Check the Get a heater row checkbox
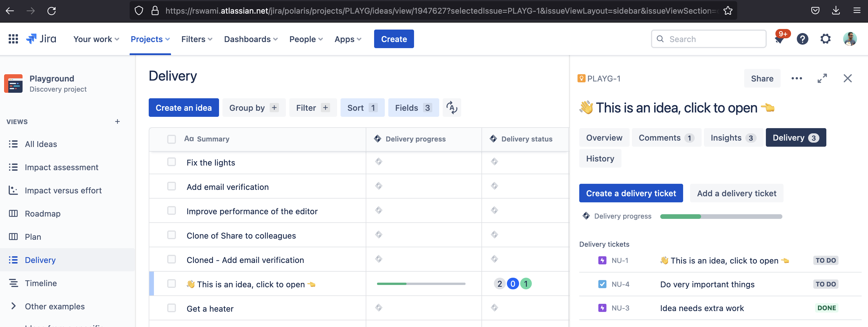868x327 pixels. 172,308
